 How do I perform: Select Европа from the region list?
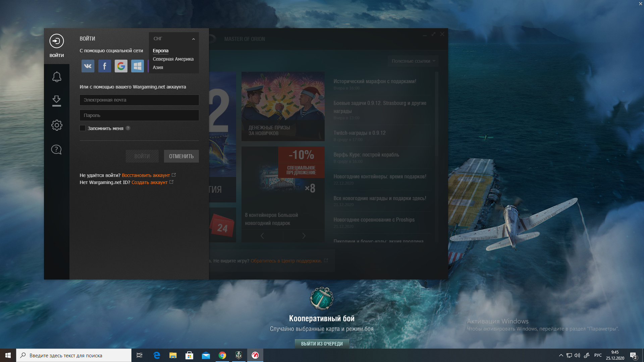click(x=161, y=51)
